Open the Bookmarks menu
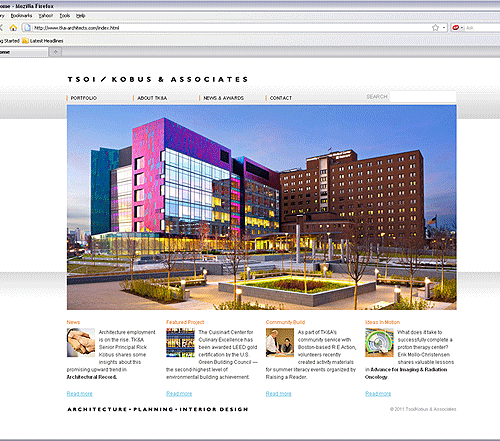 21,16
